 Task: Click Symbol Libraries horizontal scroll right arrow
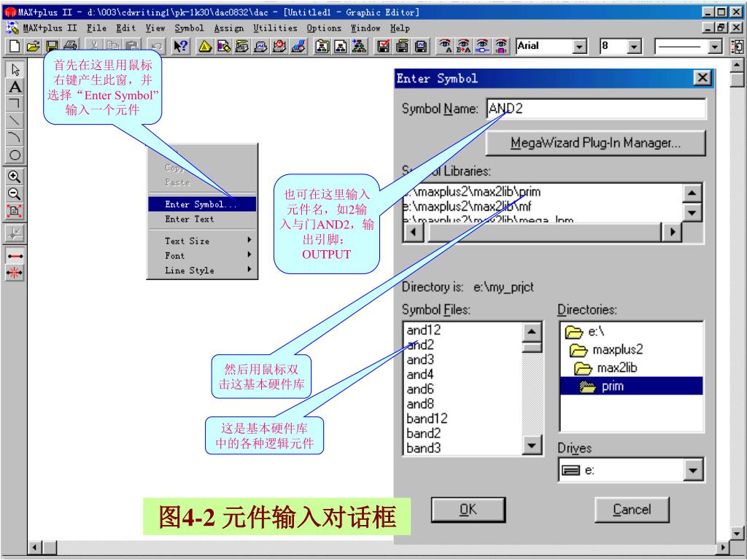[x=672, y=233]
